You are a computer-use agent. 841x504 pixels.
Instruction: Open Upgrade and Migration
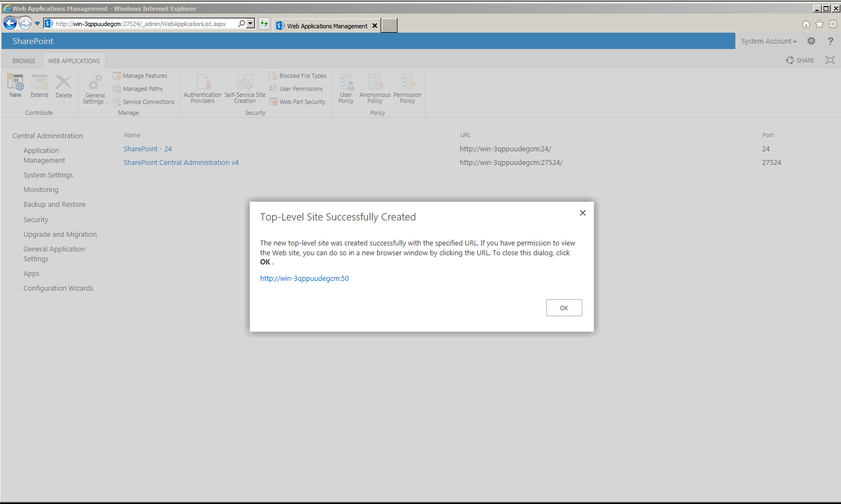coord(60,234)
